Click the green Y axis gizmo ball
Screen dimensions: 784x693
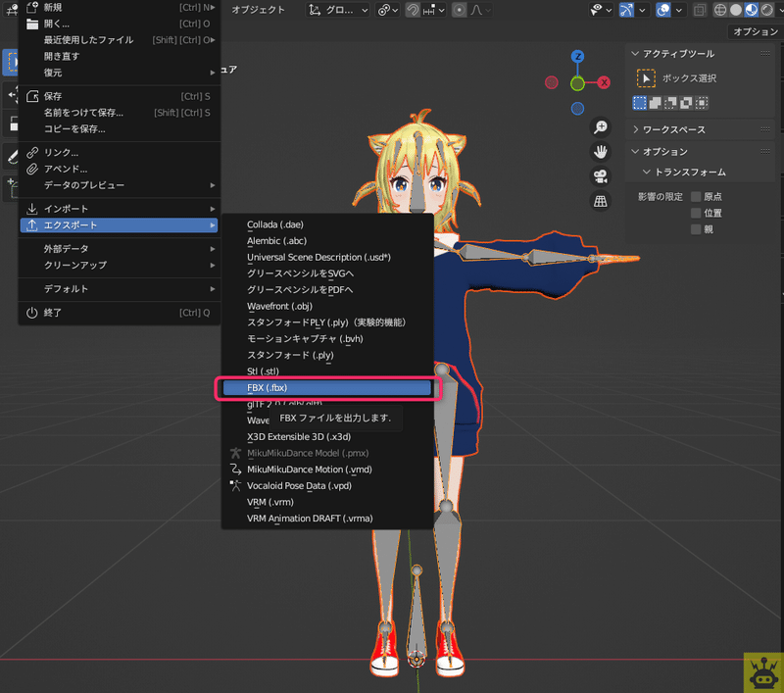tap(577, 83)
